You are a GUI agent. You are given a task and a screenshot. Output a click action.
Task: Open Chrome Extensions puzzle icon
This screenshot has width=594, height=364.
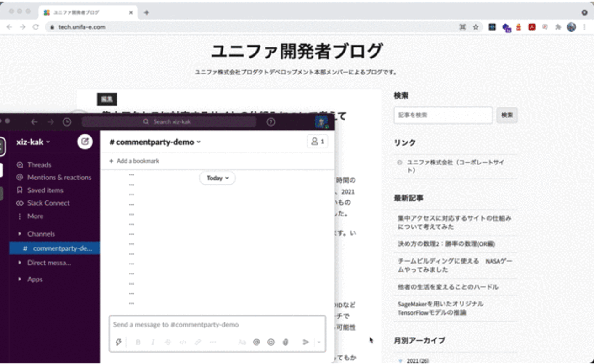click(x=558, y=27)
